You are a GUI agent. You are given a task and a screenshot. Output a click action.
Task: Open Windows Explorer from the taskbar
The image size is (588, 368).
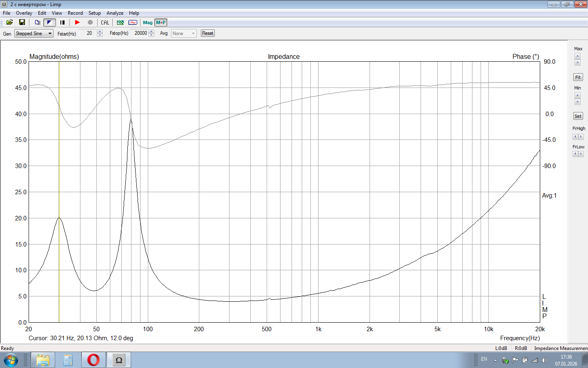(x=43, y=360)
